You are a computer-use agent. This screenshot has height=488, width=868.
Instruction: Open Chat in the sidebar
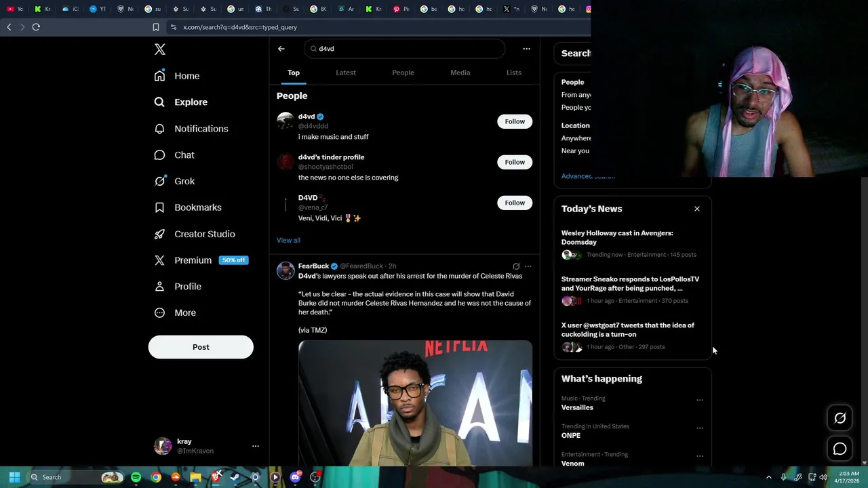[x=174, y=155]
